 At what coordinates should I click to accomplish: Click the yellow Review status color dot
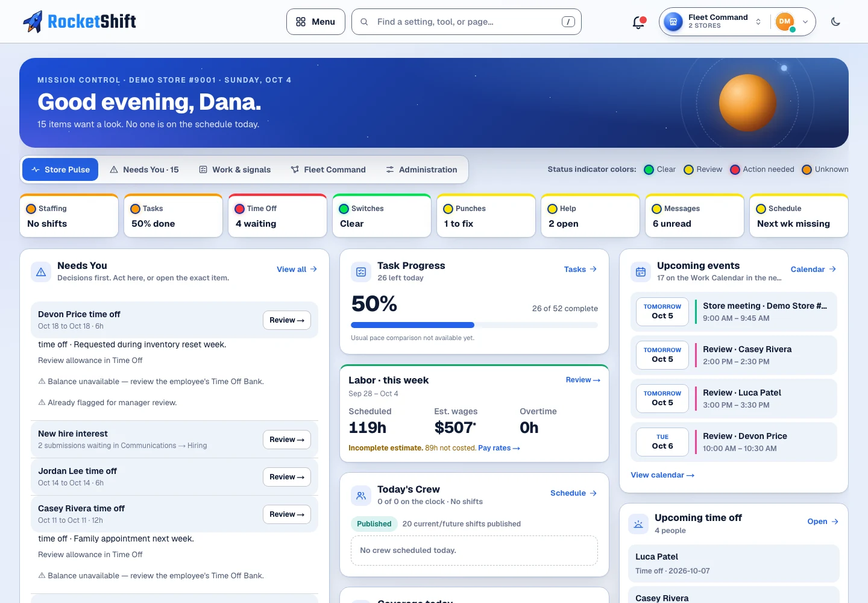point(689,169)
